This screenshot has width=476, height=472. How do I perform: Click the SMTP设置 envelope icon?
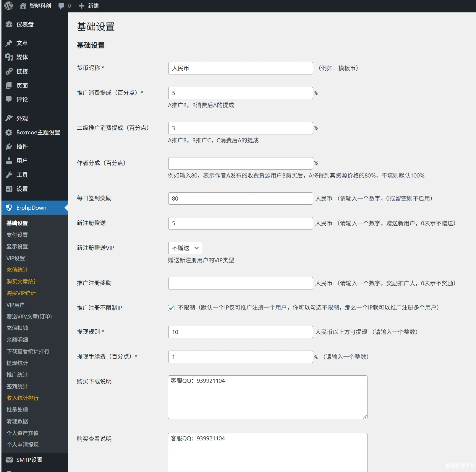[9, 460]
